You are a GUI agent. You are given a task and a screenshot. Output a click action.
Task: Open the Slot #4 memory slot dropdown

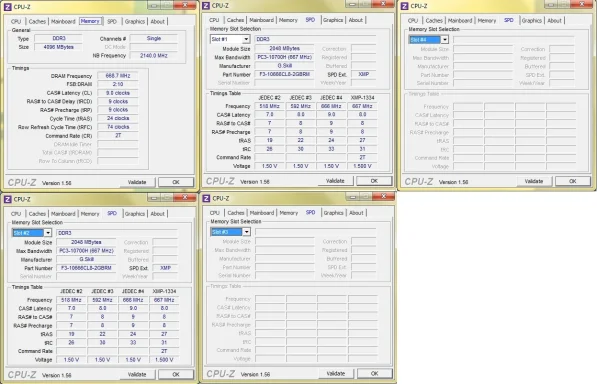pyautogui.click(x=445, y=40)
